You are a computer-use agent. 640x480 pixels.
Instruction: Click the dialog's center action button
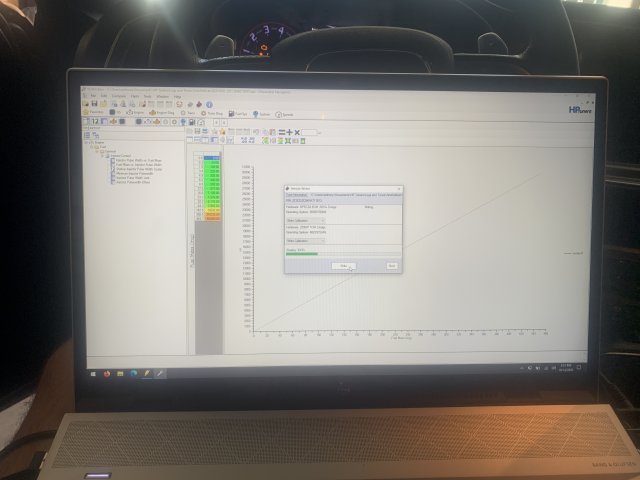(343, 265)
